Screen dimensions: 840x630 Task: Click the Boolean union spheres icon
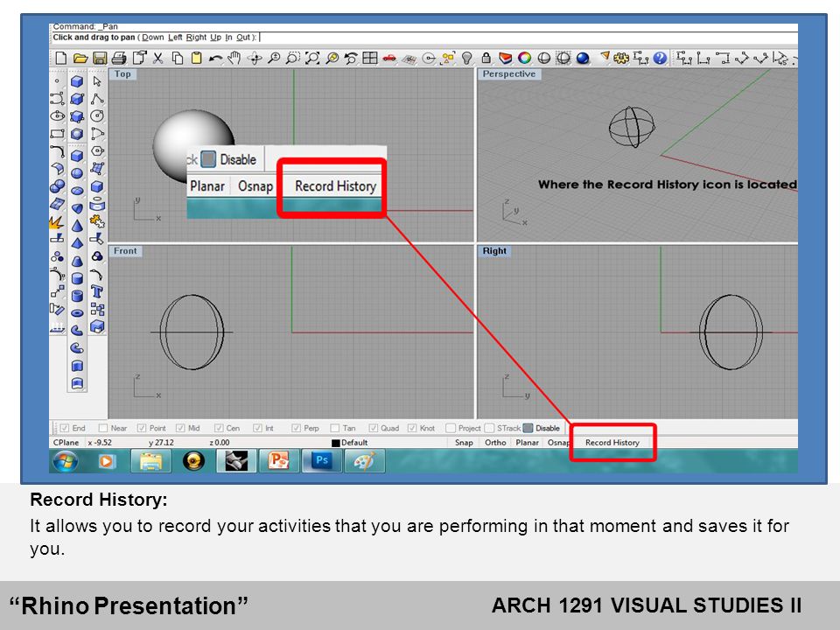(57, 186)
